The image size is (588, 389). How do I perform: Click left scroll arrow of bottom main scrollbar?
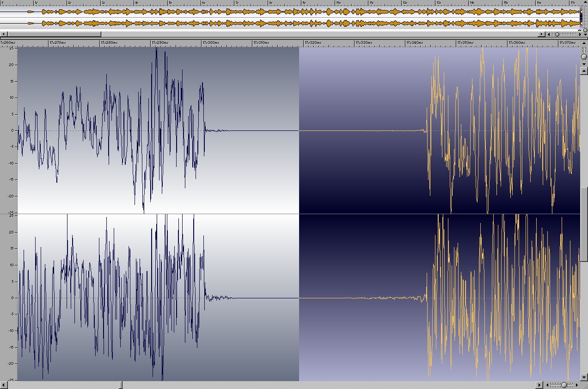tap(3, 385)
